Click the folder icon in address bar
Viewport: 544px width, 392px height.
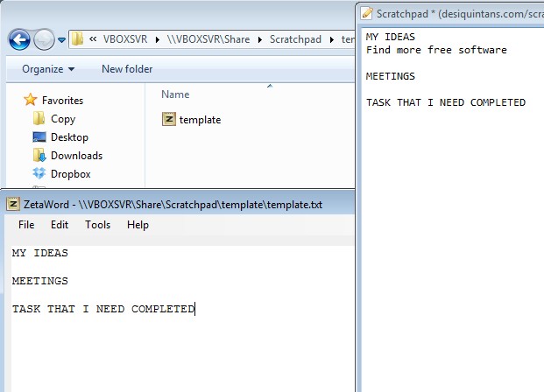coord(77,39)
